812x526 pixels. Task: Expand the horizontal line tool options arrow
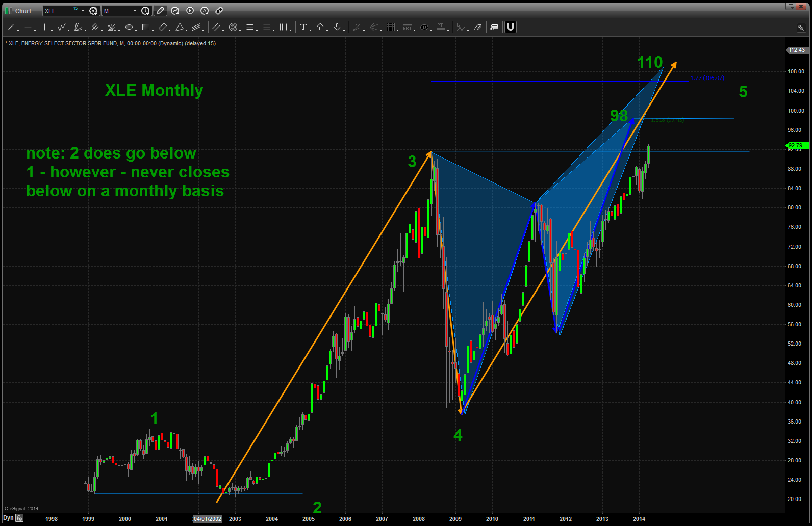pyautogui.click(x=35, y=29)
